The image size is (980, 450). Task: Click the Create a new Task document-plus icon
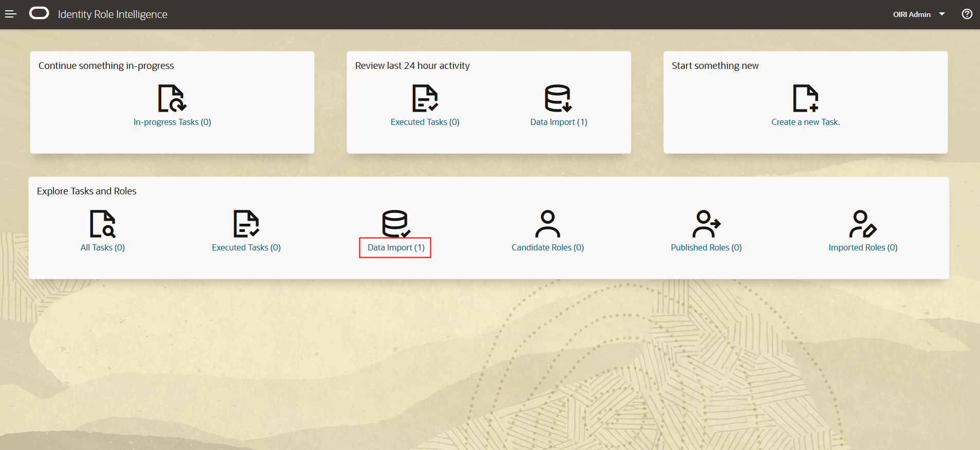point(806,98)
